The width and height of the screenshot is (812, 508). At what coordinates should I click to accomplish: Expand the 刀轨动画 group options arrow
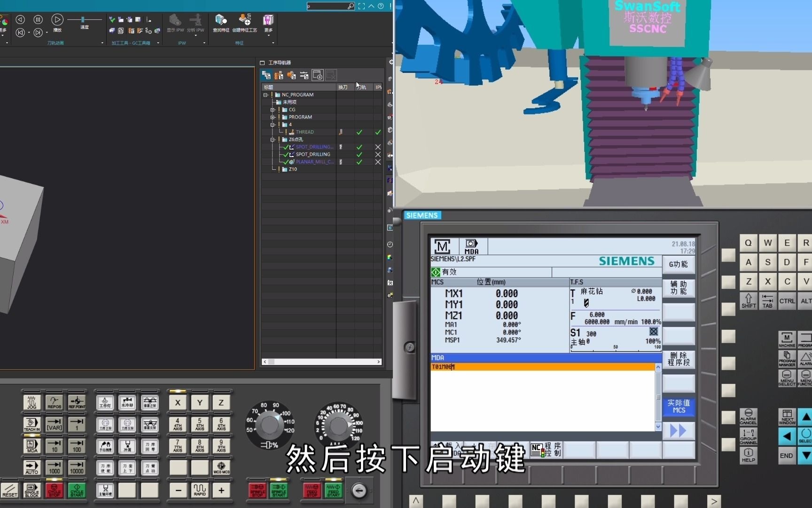pos(102,43)
